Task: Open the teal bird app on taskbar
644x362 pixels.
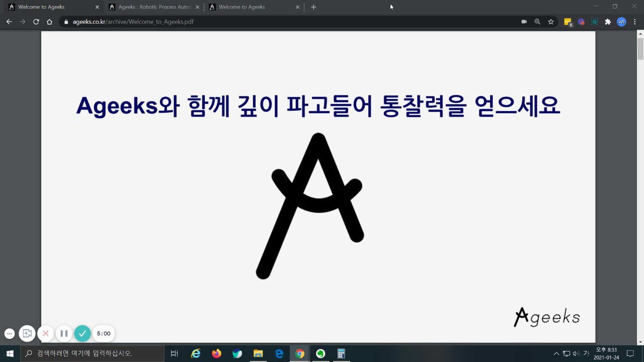Action: coord(237,353)
